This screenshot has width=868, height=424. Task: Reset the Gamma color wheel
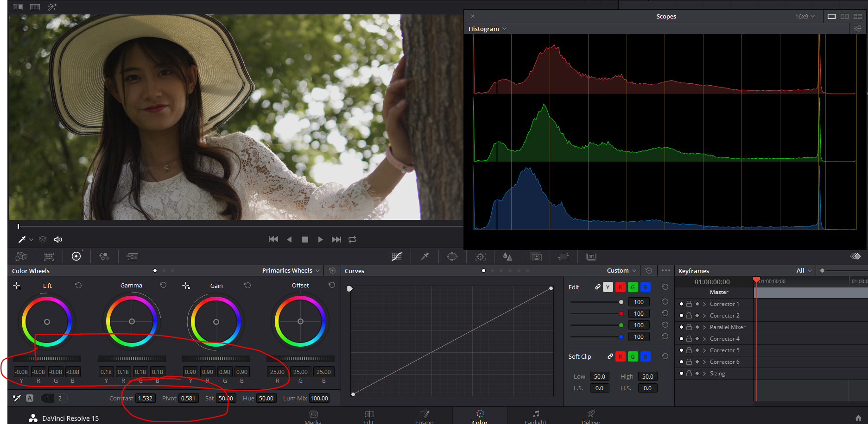click(163, 285)
